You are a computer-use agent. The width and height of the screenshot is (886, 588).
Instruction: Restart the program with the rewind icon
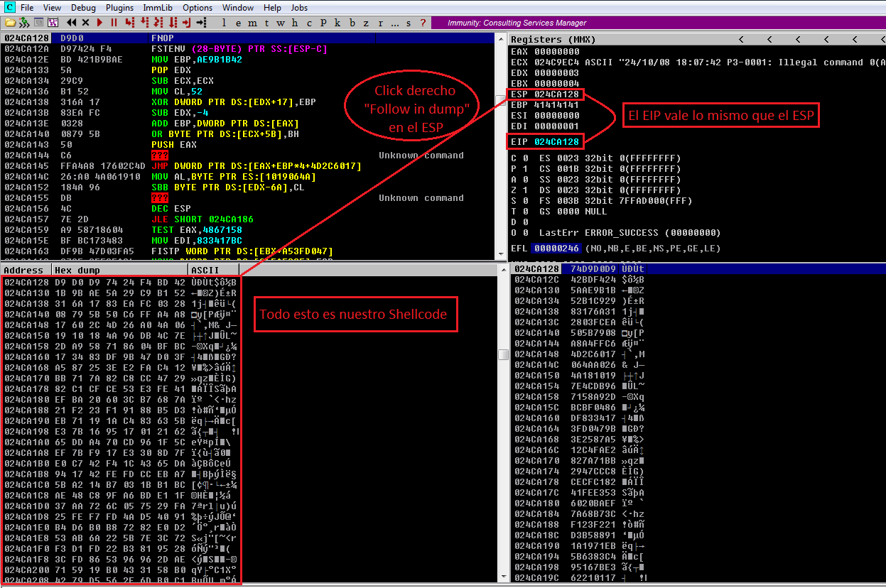point(72,23)
